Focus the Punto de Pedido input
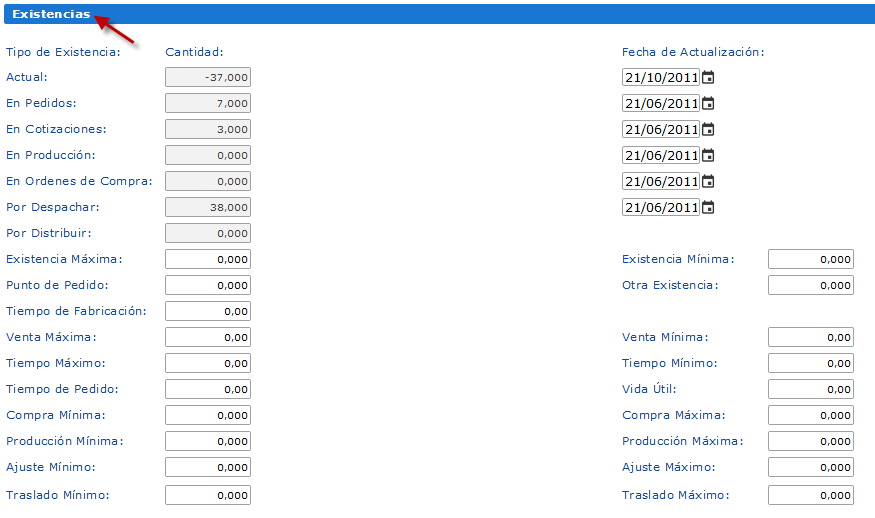Screen dimensions: 875x518 click(208, 285)
